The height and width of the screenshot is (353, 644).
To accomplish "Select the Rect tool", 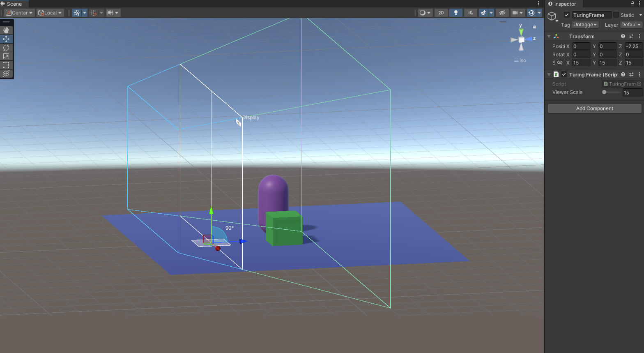I will click(6, 65).
